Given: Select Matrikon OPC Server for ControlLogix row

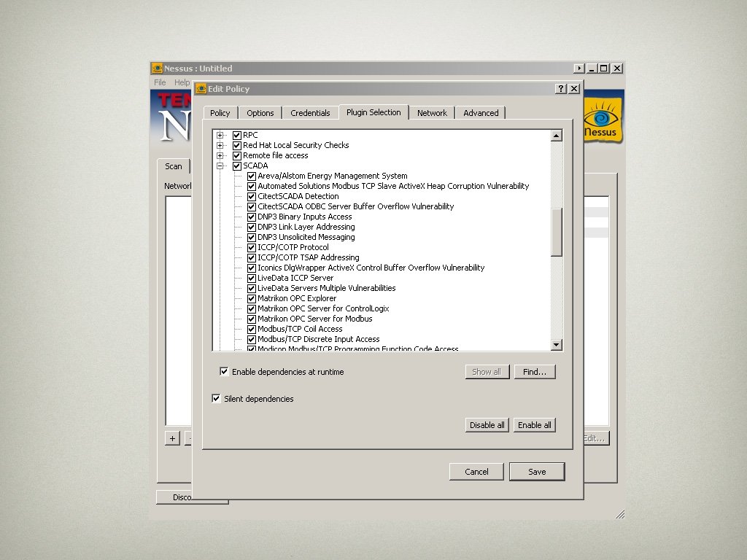Looking at the screenshot, I should coord(323,309).
